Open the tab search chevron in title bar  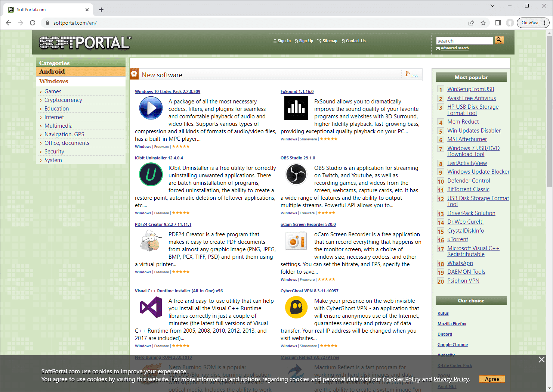click(x=492, y=6)
